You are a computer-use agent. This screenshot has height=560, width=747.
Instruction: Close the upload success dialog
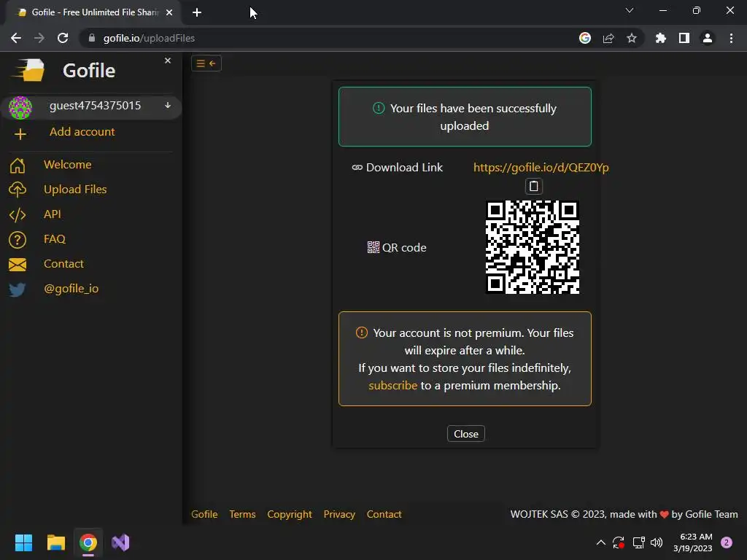pos(465,434)
